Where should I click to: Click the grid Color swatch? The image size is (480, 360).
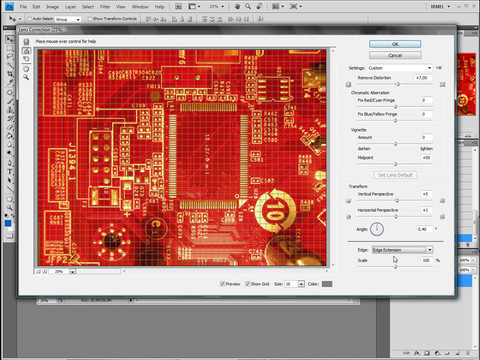click(327, 284)
